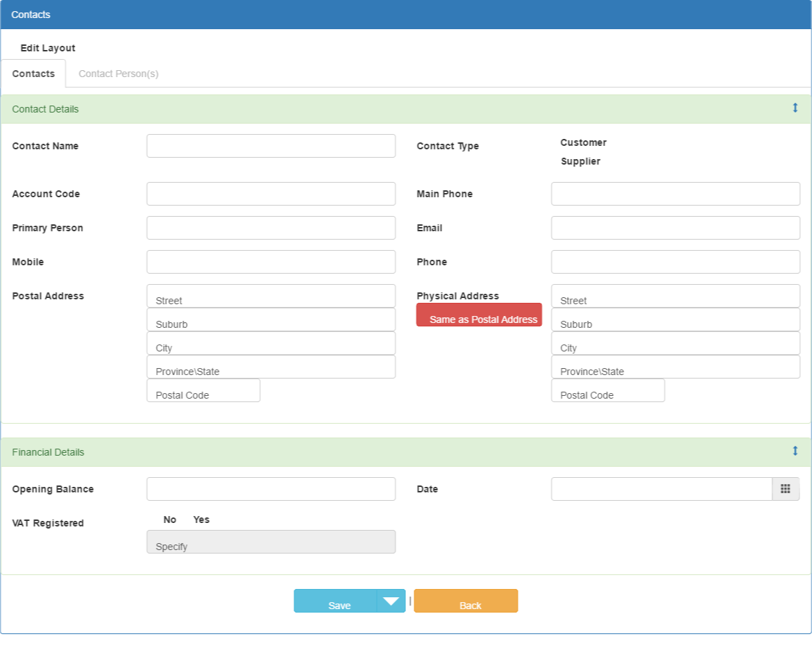Click the Financial Details section header
812x648 pixels.
click(405, 452)
